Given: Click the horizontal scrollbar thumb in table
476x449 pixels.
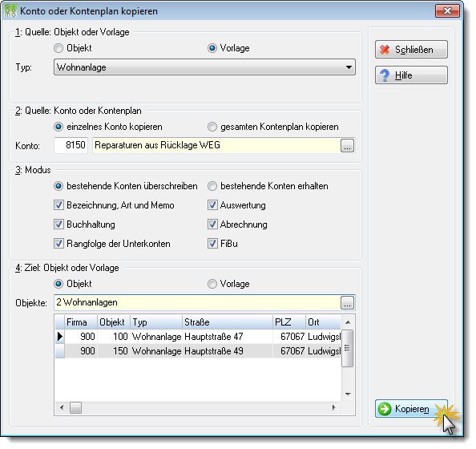Looking at the screenshot, I should coord(75,407).
